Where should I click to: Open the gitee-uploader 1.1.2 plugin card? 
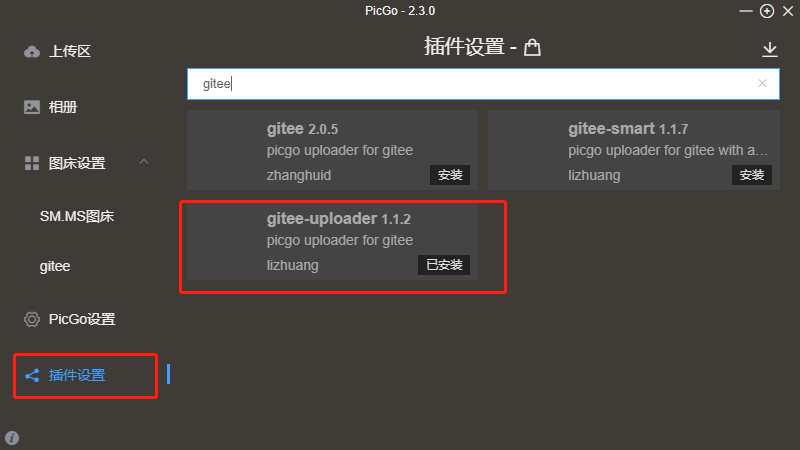(x=332, y=240)
